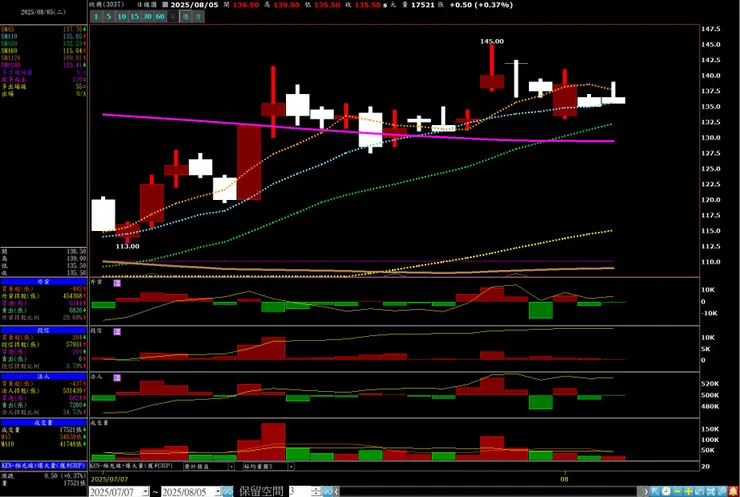
Task: Click the 113.00 low price label on chart
Action: [127, 246]
